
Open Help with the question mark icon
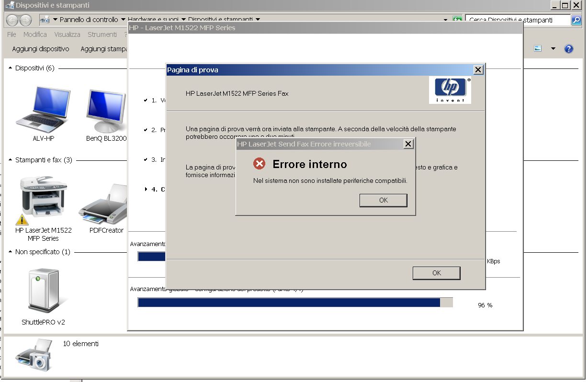(569, 49)
